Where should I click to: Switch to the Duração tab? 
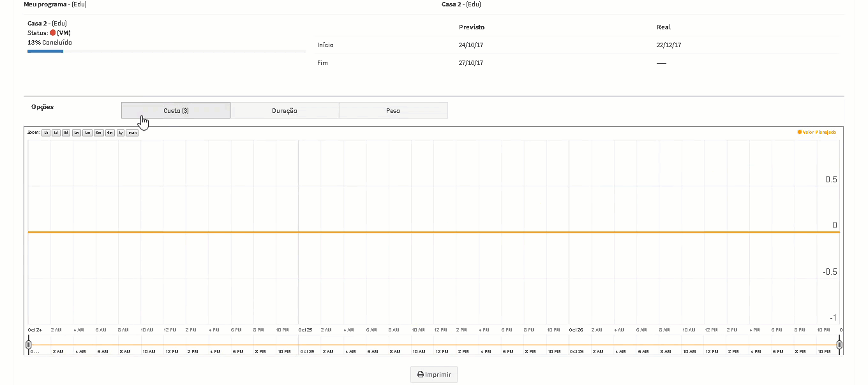285,110
